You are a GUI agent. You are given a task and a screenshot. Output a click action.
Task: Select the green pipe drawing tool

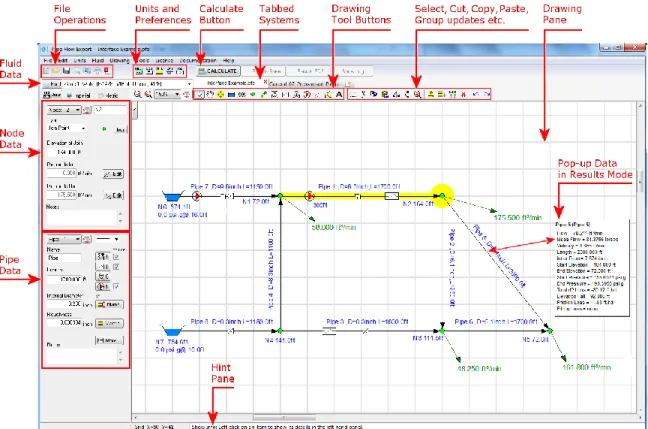(x=264, y=95)
